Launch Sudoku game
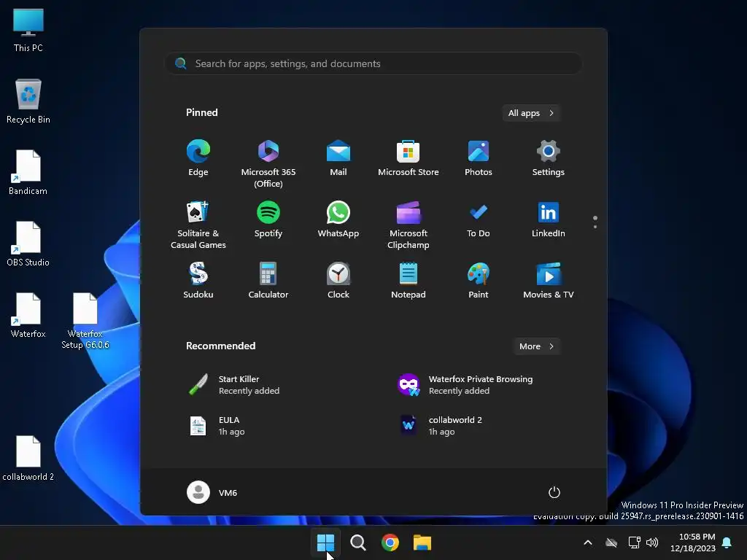 tap(198, 281)
